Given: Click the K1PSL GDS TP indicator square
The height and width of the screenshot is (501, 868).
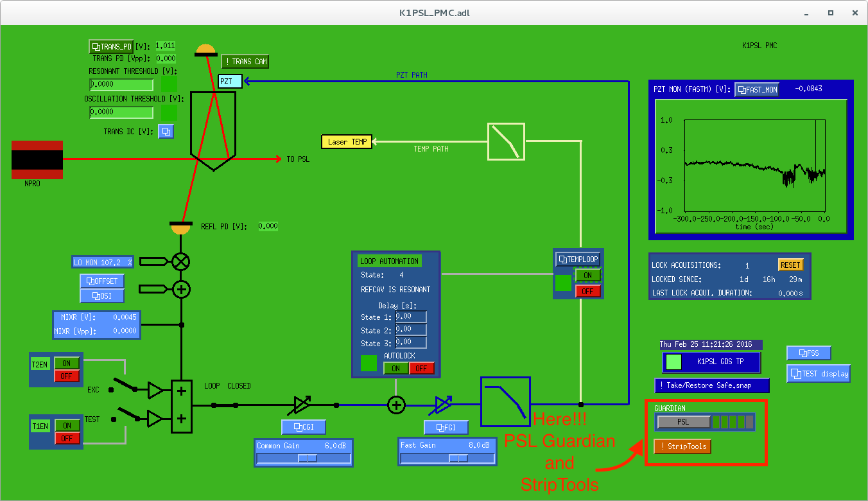Looking at the screenshot, I should pos(673,362).
